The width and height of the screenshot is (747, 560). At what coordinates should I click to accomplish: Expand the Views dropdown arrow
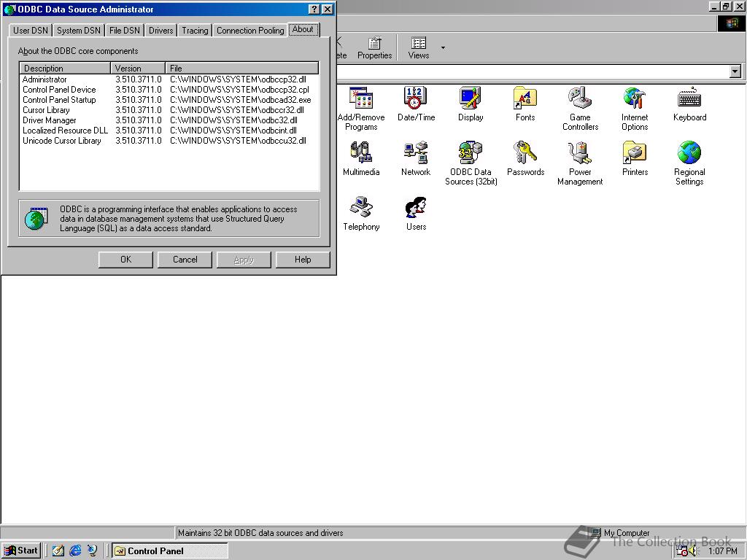click(443, 47)
